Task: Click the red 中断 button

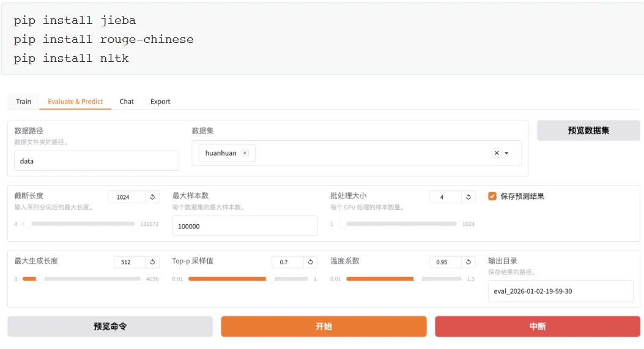Action: [538, 326]
